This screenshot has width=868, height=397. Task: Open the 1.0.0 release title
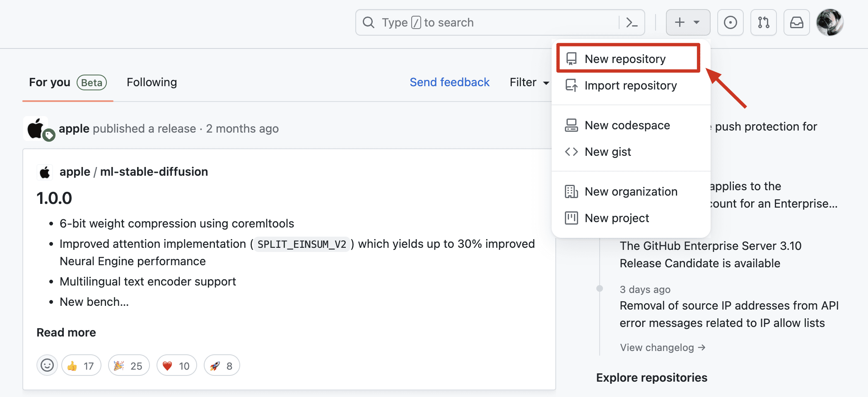coord(54,198)
